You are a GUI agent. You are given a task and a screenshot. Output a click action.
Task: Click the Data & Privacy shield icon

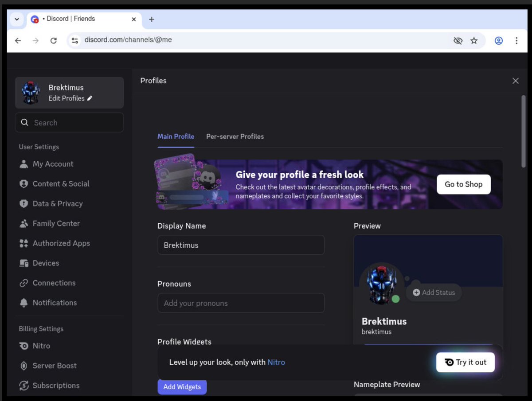click(x=23, y=204)
